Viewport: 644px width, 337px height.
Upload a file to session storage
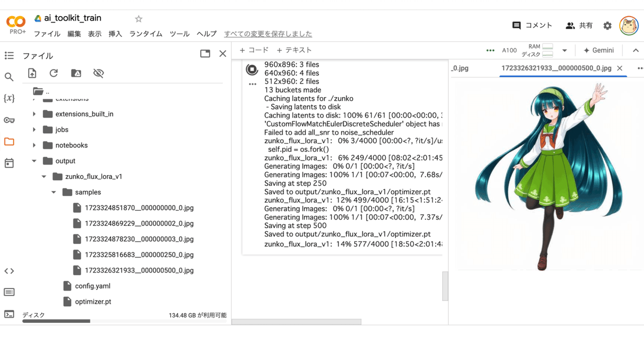click(x=32, y=73)
